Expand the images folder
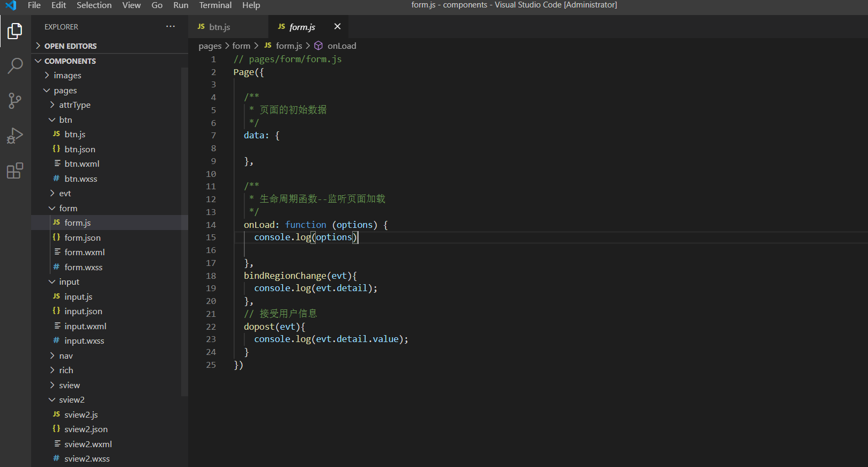The width and height of the screenshot is (868, 467). [107, 76]
